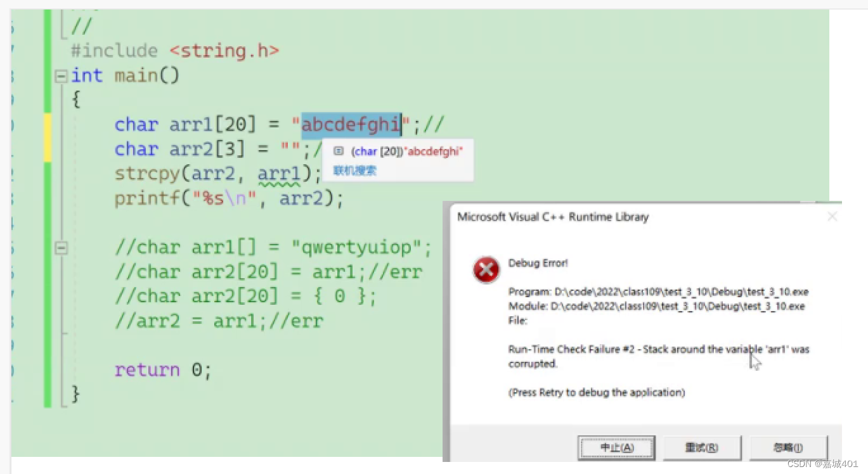
Task: Click the tooltip text (char [20])"abcdefghi"
Action: point(407,151)
